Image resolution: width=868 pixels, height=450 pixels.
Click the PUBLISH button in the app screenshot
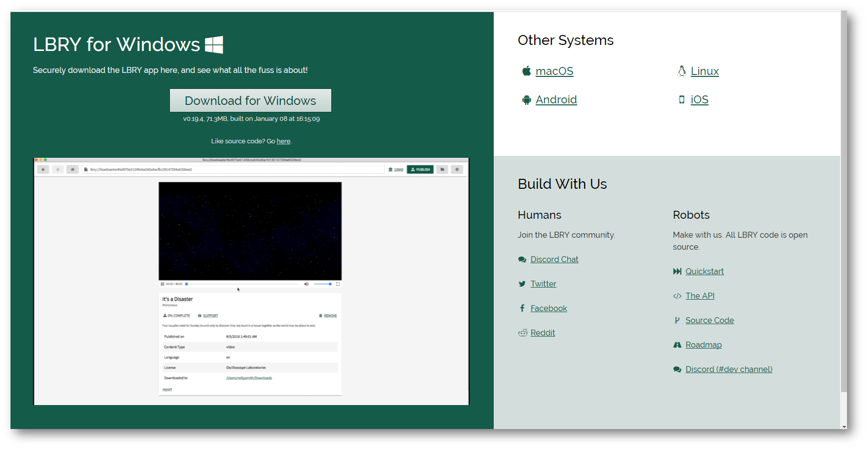pyautogui.click(x=420, y=170)
